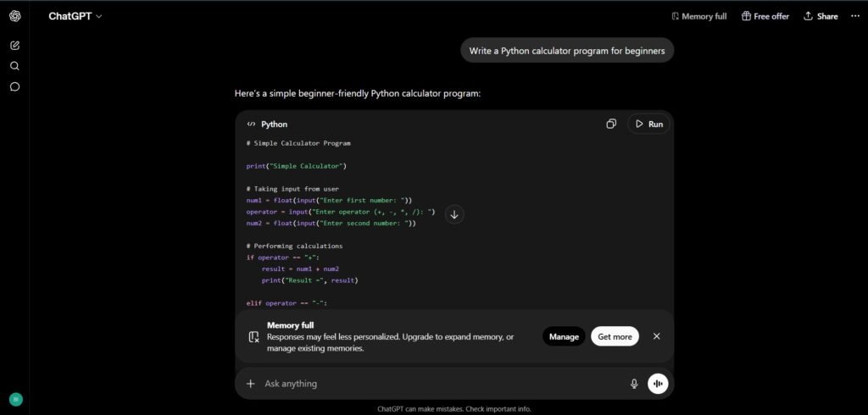Click the user prompt message bubble

pyautogui.click(x=567, y=50)
